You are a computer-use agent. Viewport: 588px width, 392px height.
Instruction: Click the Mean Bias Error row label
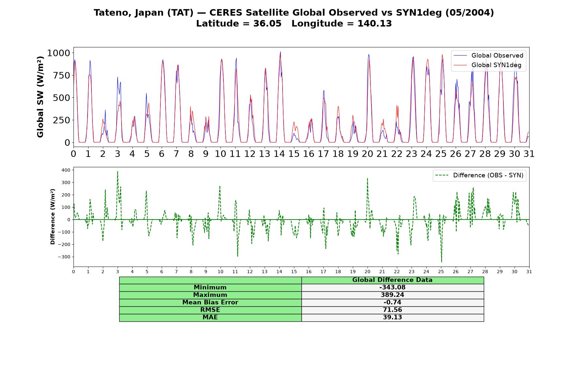click(210, 302)
